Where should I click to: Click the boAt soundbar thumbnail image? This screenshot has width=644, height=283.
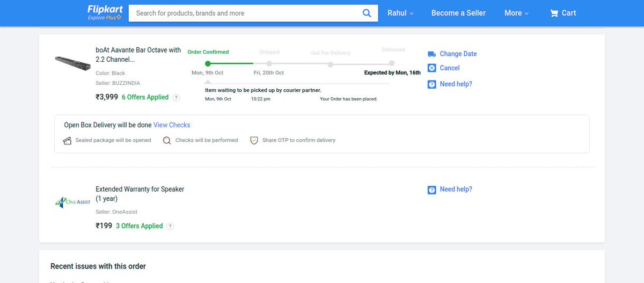pyautogui.click(x=72, y=62)
